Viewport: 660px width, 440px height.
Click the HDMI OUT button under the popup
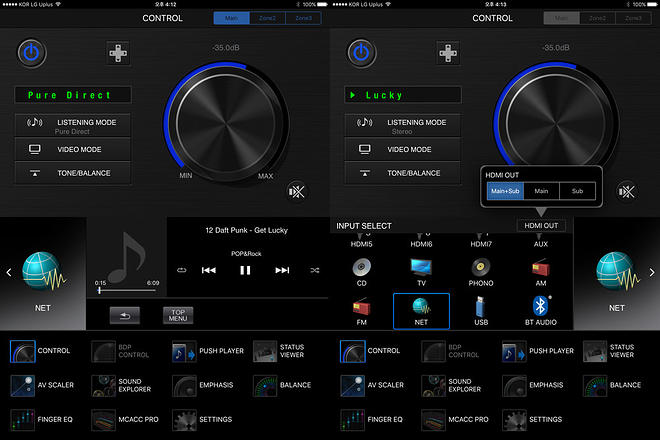coord(541,226)
